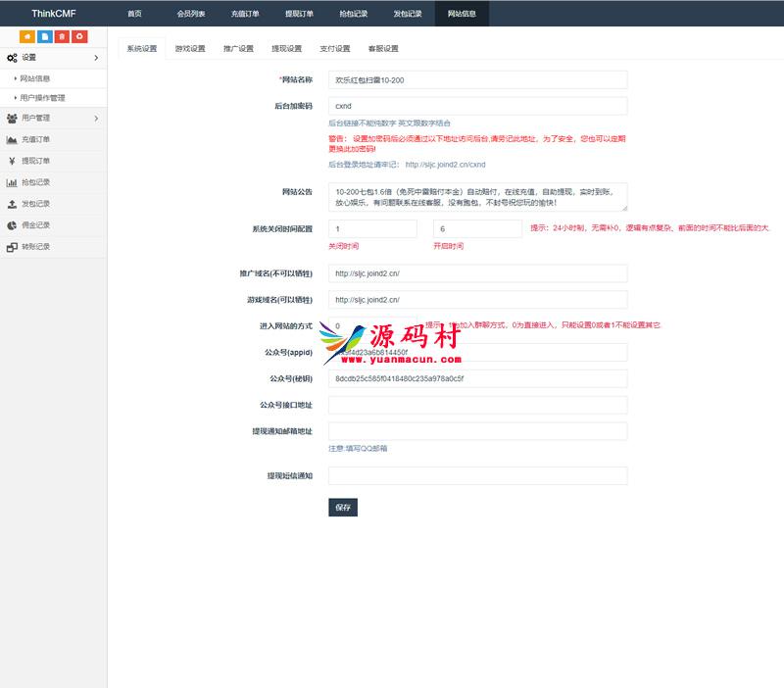
Task: Open 会员列表 in the top navigation
Action: pyautogui.click(x=190, y=14)
